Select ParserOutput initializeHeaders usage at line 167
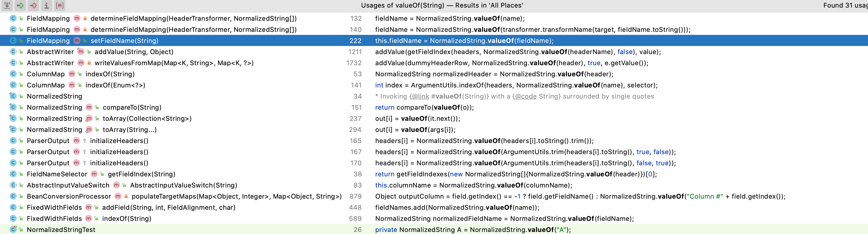 (x=434, y=152)
